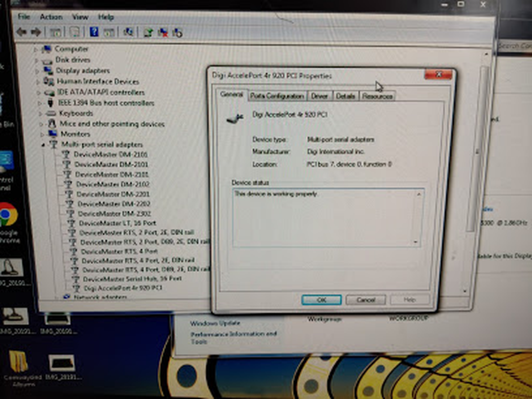532x399 pixels.
Task: Expand the Monitors category arrow
Action: (x=42, y=134)
